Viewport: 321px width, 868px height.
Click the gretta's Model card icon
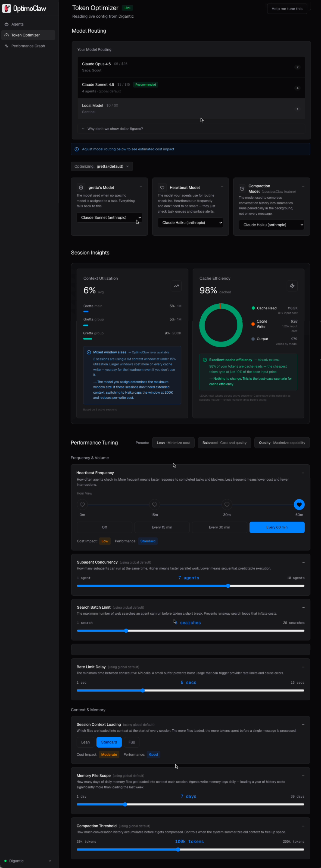[x=81, y=188]
